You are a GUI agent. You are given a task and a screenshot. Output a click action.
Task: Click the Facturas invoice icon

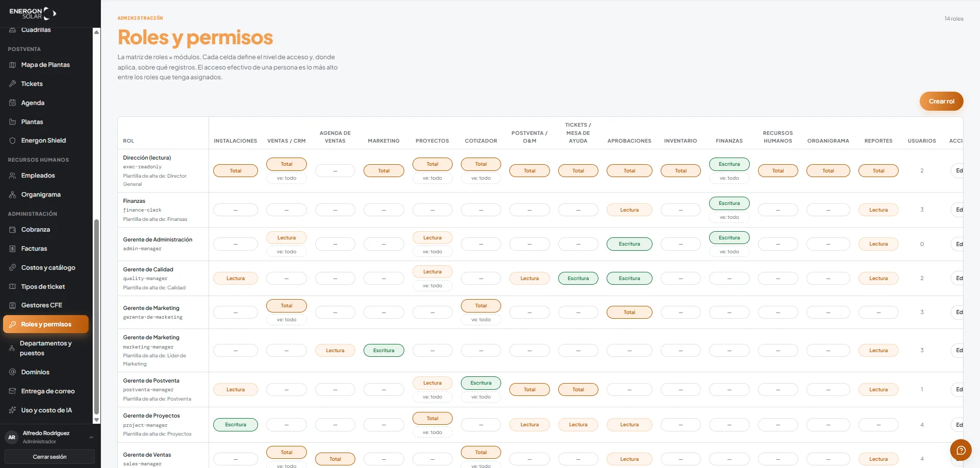coord(12,249)
